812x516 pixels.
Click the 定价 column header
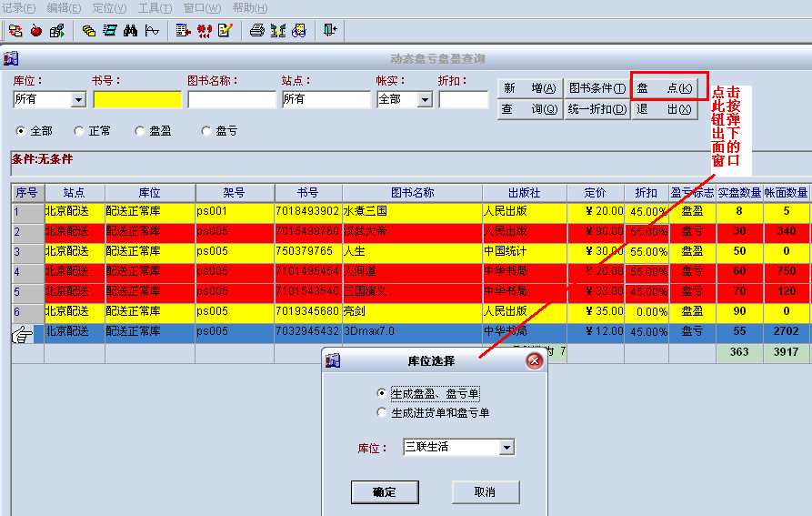coord(596,193)
